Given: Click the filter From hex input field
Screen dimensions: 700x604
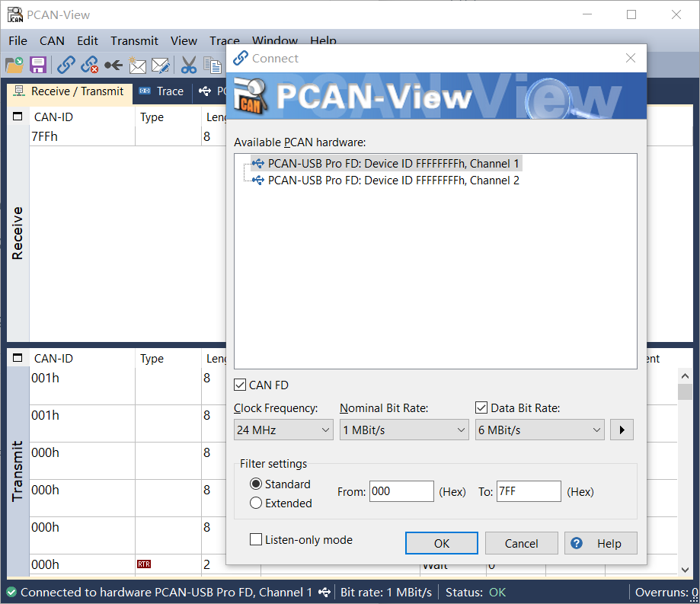Looking at the screenshot, I should click(x=401, y=491).
